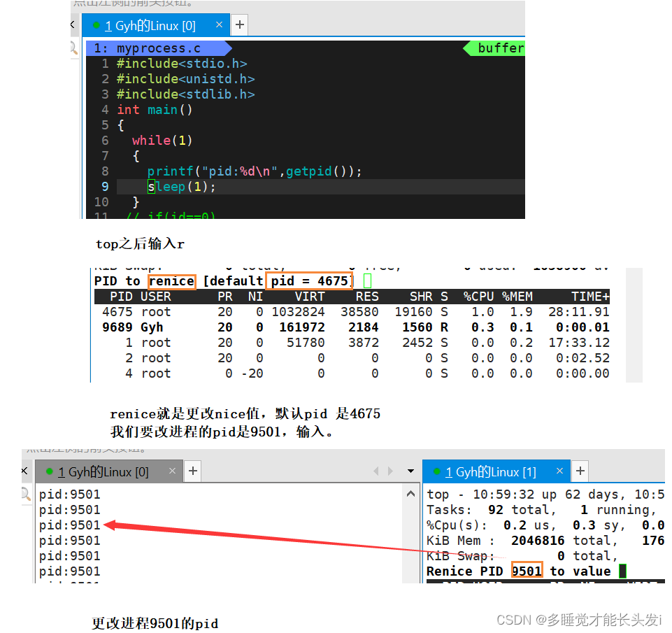Click the '#include<unistd.h>' line
The height and width of the screenshot is (633, 672).
click(x=185, y=79)
